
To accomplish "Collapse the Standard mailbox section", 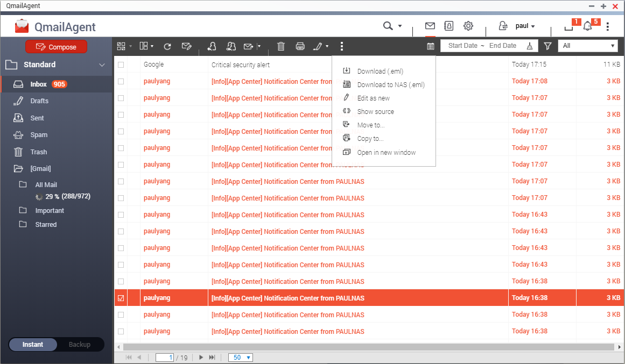I will 101,64.
